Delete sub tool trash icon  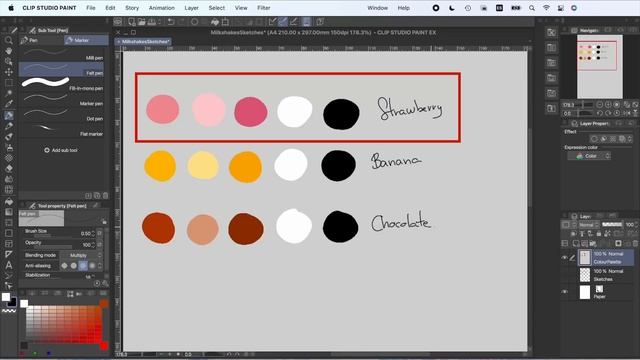coord(105,196)
